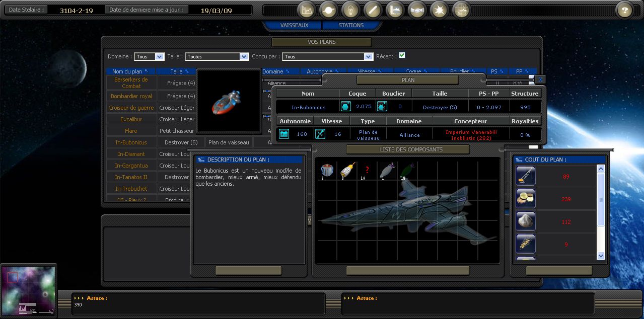Click the button below the component list

[x=407, y=270]
